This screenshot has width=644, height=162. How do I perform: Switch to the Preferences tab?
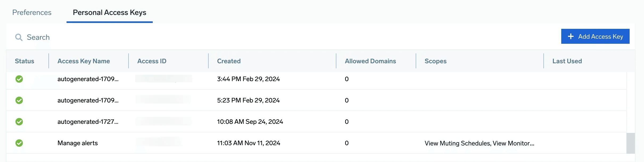click(32, 13)
